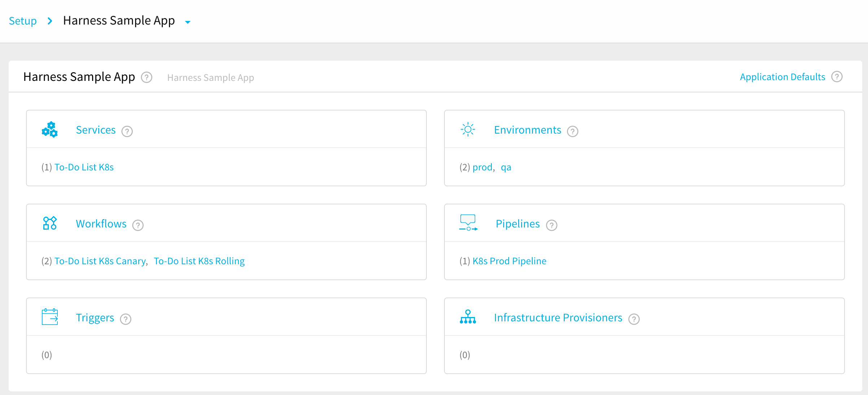
Task: Select the prod environment
Action: [x=482, y=167]
